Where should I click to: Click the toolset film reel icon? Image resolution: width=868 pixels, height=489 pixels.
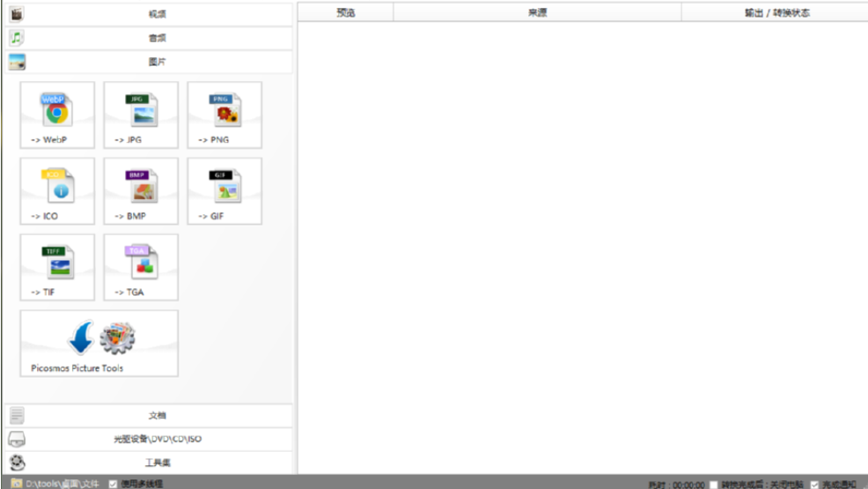(17, 463)
